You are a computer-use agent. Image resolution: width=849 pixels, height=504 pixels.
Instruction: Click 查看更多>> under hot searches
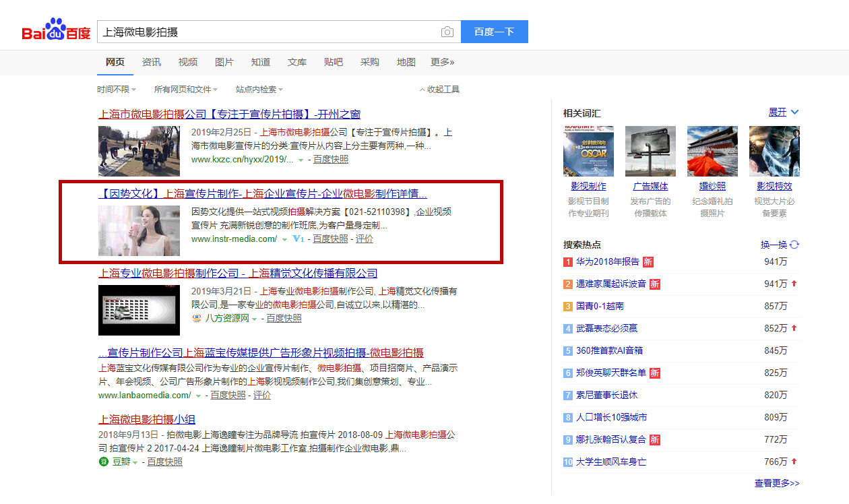[777, 483]
